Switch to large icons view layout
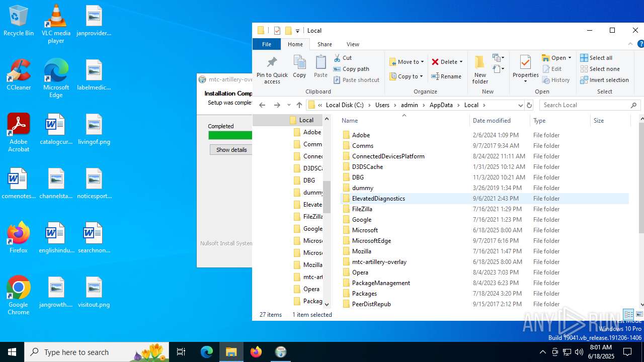The image size is (644, 362). 639,314
